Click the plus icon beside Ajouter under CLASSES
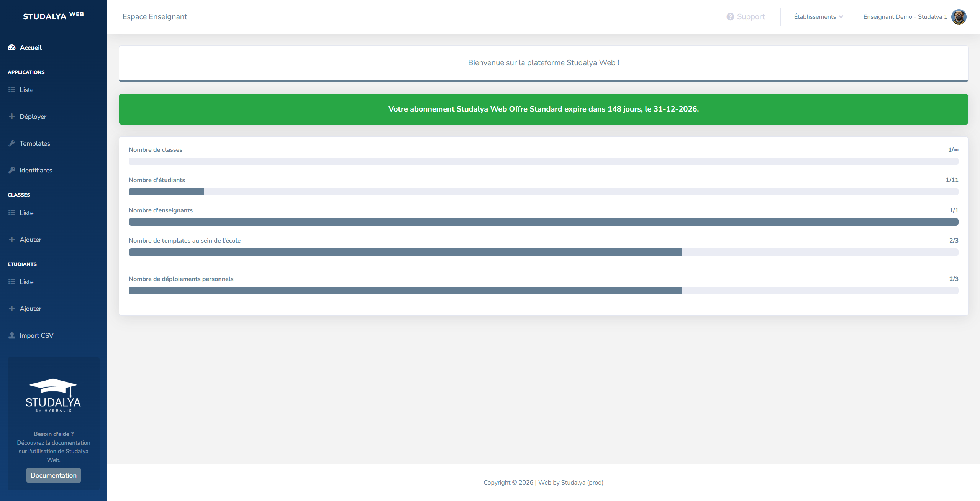This screenshot has height=501, width=980. tap(12, 240)
